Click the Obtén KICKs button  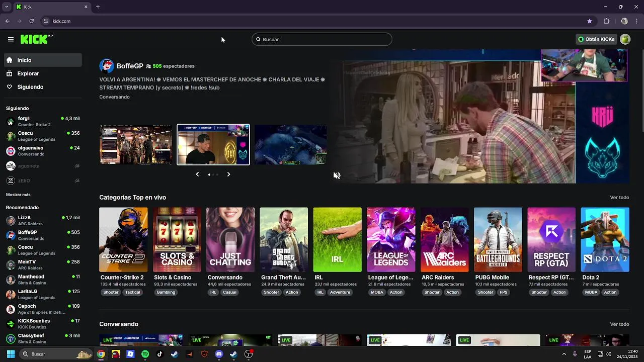596,39
